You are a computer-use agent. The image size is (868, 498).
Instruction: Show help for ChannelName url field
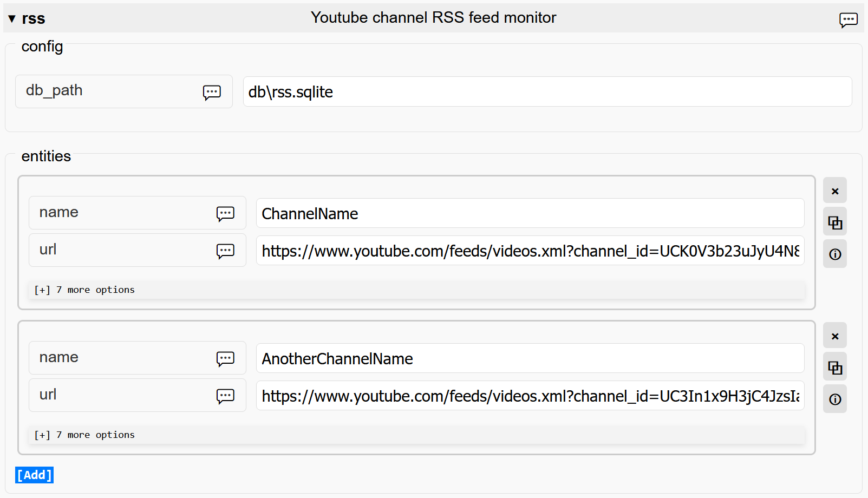click(225, 251)
